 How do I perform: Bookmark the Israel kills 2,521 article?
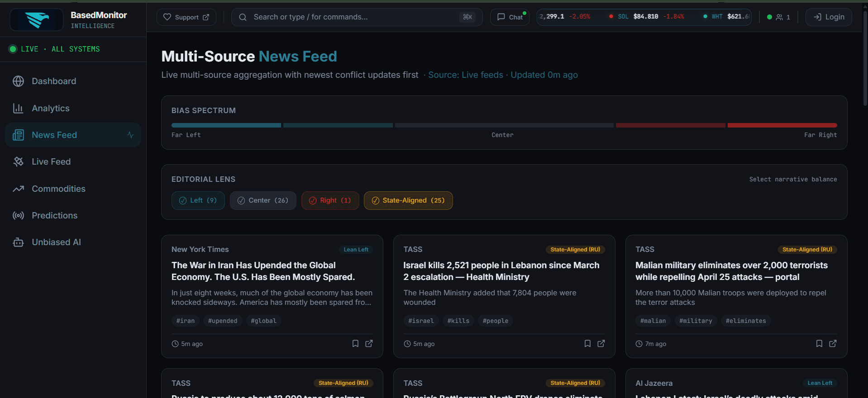[587, 344]
